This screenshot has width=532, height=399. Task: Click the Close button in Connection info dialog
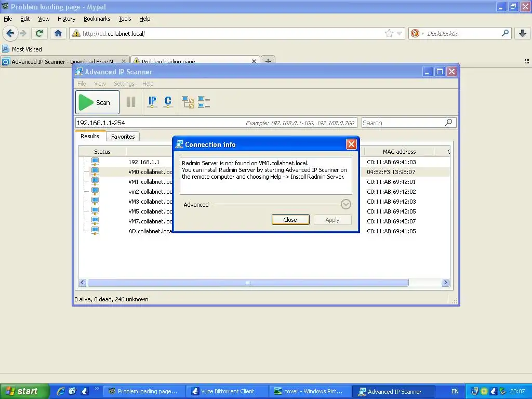290,220
